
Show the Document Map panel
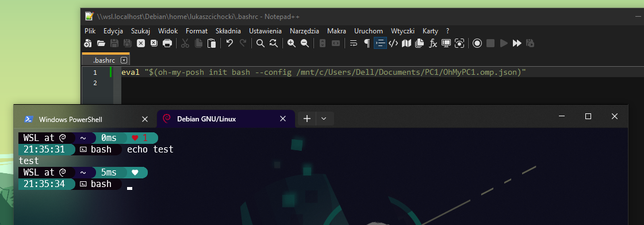tap(407, 43)
